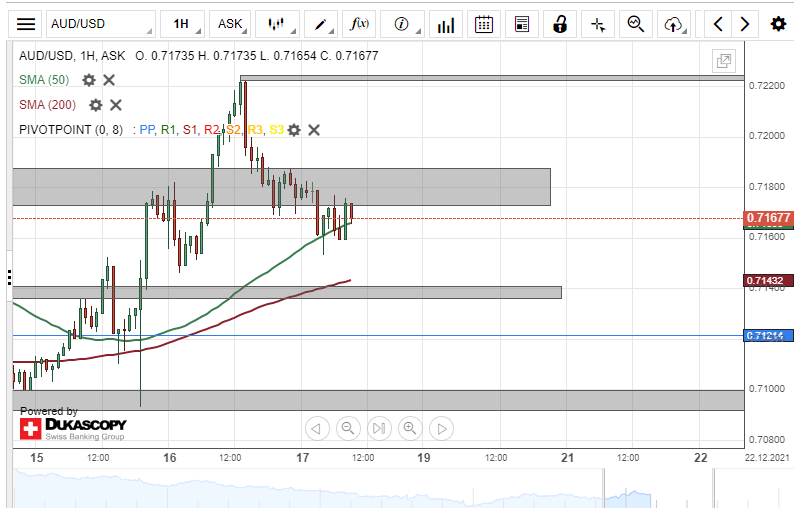
Task: Open the news list icon
Action: pos(521,24)
